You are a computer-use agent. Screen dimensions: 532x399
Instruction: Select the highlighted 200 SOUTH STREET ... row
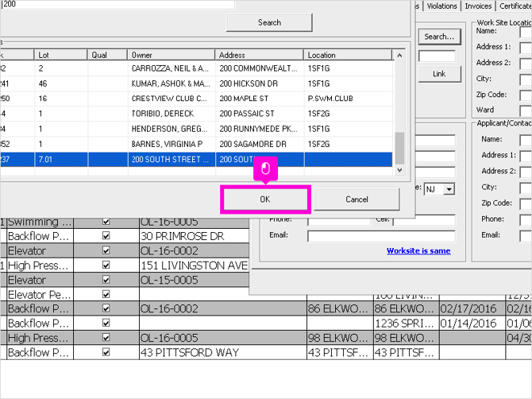(196, 159)
